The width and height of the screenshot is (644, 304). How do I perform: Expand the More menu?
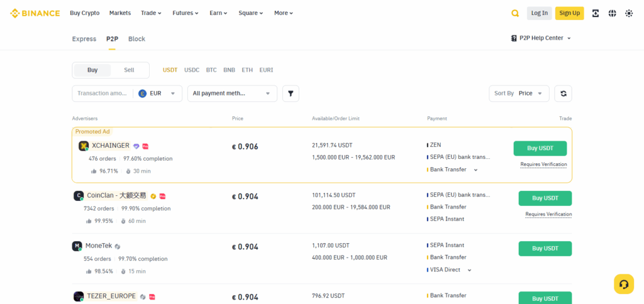click(284, 13)
